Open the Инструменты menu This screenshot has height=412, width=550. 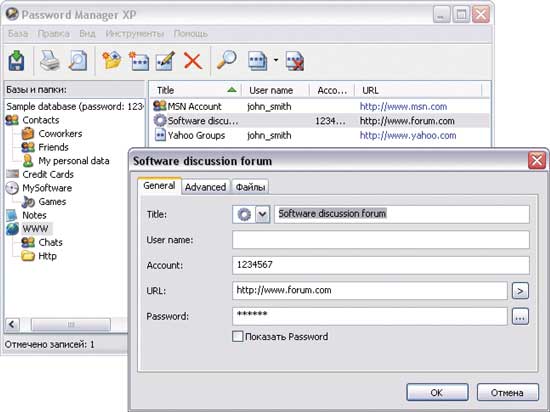click(135, 34)
